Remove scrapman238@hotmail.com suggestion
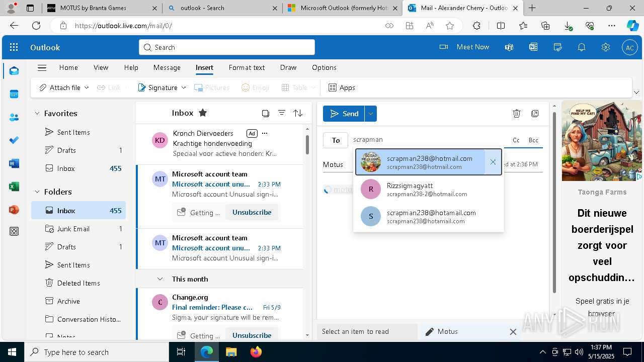The height and width of the screenshot is (362, 644). (x=493, y=162)
